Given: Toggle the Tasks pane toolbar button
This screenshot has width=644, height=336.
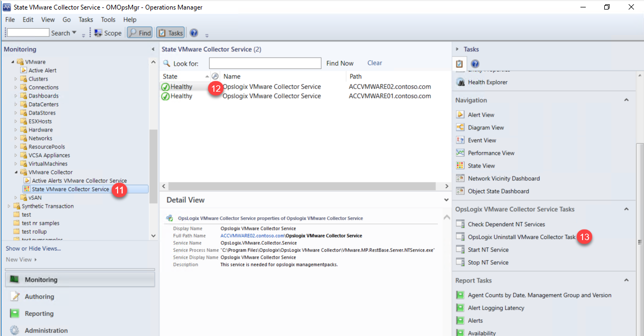Looking at the screenshot, I should (170, 33).
